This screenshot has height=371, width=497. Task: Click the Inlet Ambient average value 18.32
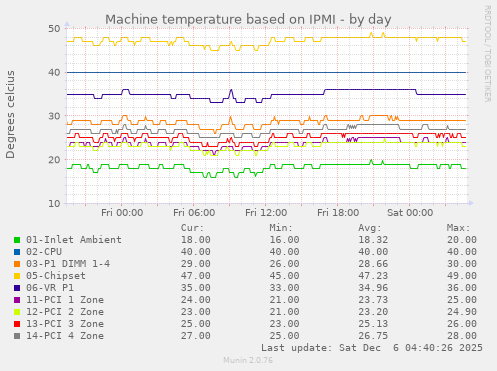tap(373, 240)
